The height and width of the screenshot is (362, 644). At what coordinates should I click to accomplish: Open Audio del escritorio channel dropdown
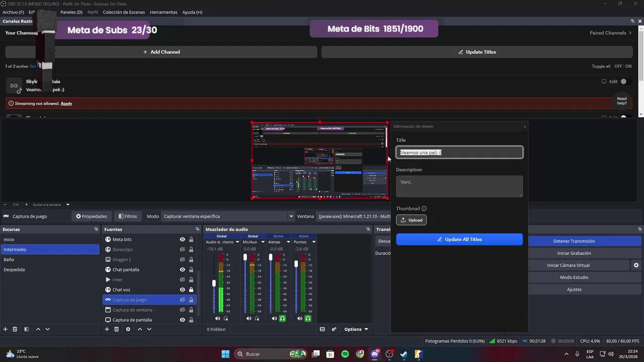[237, 242]
